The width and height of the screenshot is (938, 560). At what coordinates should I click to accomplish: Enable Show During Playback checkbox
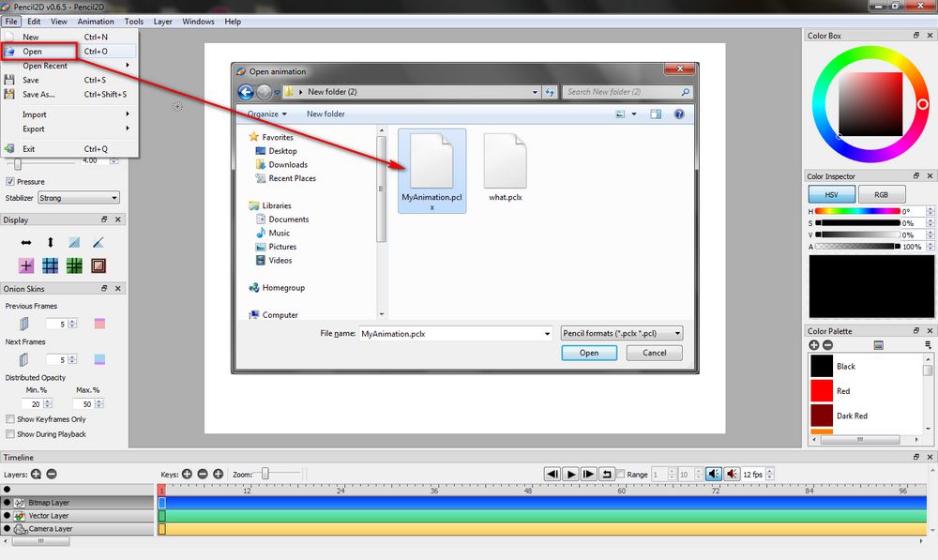coord(9,433)
